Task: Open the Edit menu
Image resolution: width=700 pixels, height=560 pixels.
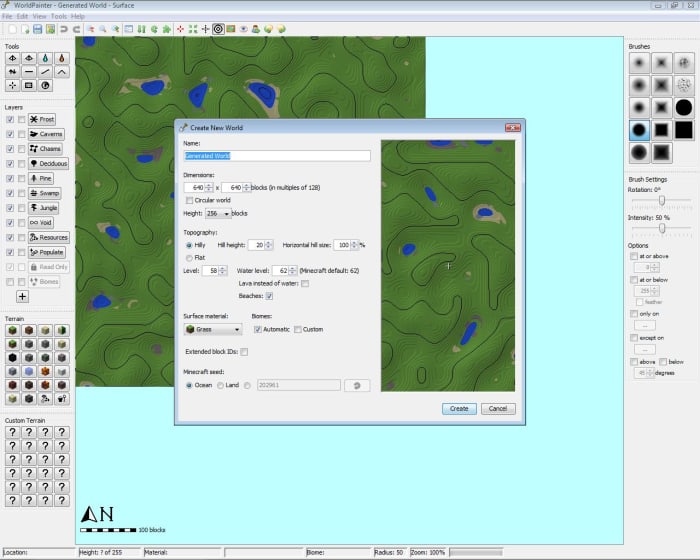Action: [x=22, y=17]
